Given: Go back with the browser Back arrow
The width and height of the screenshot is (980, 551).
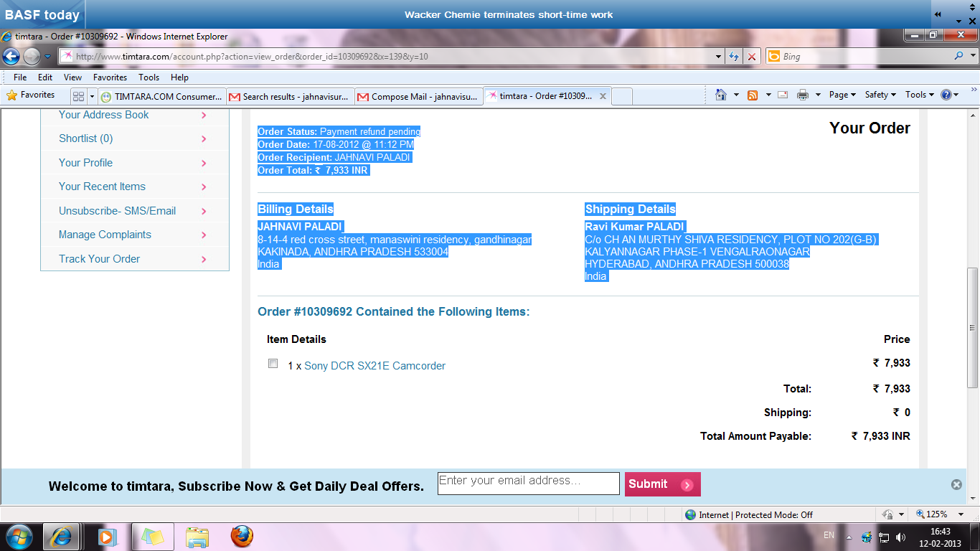Looking at the screenshot, I should point(11,56).
